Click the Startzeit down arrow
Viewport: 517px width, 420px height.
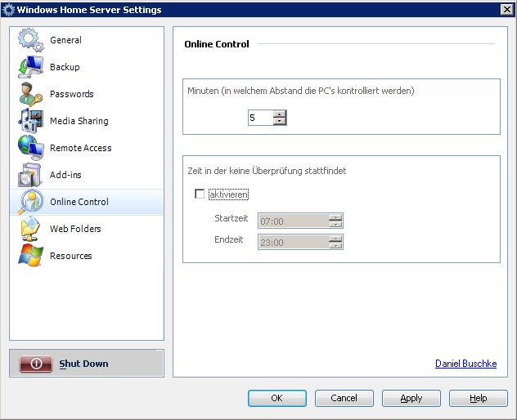point(335,225)
